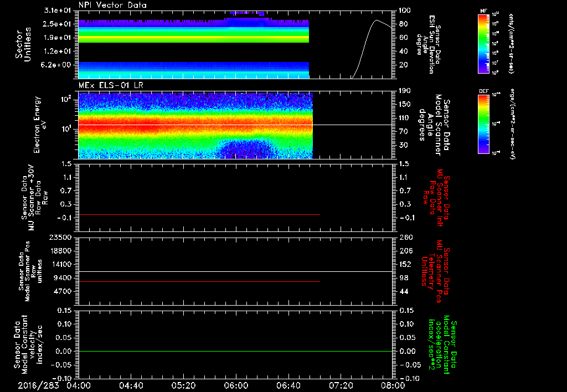The width and height of the screenshot is (567, 392).
Task: Click the '4700' scanner position axis value
Action: [63, 291]
